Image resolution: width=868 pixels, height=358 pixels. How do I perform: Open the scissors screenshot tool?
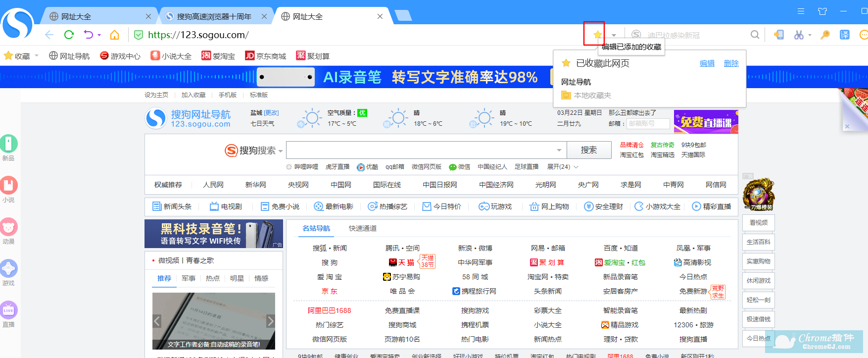pyautogui.click(x=798, y=35)
